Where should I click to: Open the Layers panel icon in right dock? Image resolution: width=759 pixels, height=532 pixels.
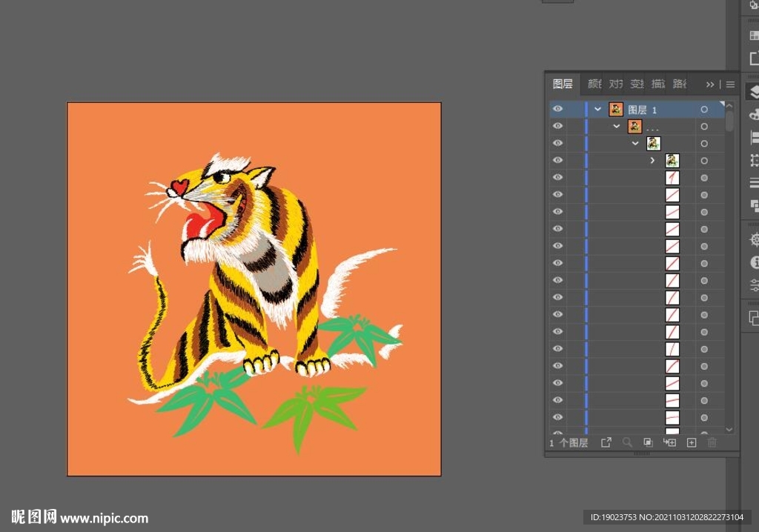point(754,91)
